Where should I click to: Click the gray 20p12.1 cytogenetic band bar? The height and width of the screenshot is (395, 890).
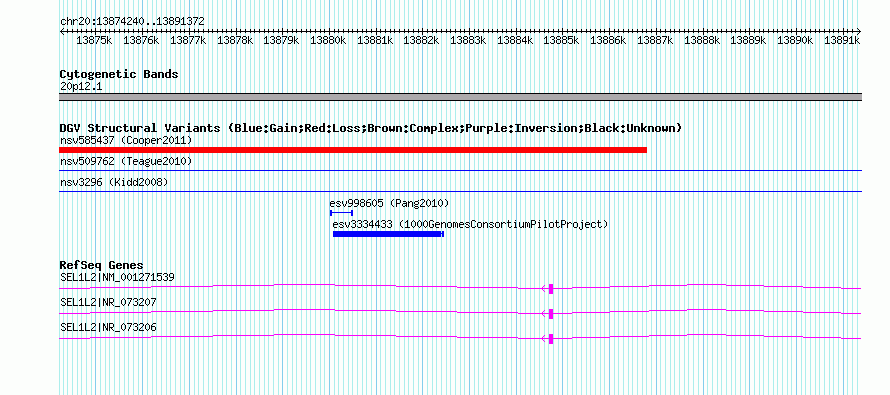pyautogui.click(x=460, y=97)
